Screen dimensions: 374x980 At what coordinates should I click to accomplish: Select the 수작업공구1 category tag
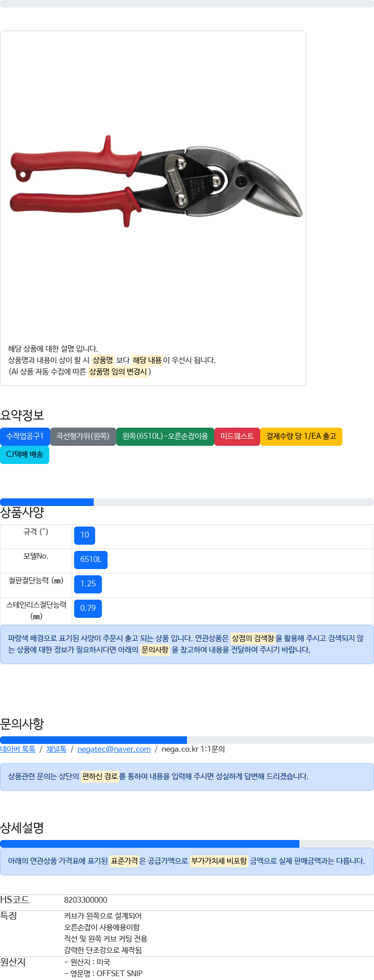[x=25, y=436]
